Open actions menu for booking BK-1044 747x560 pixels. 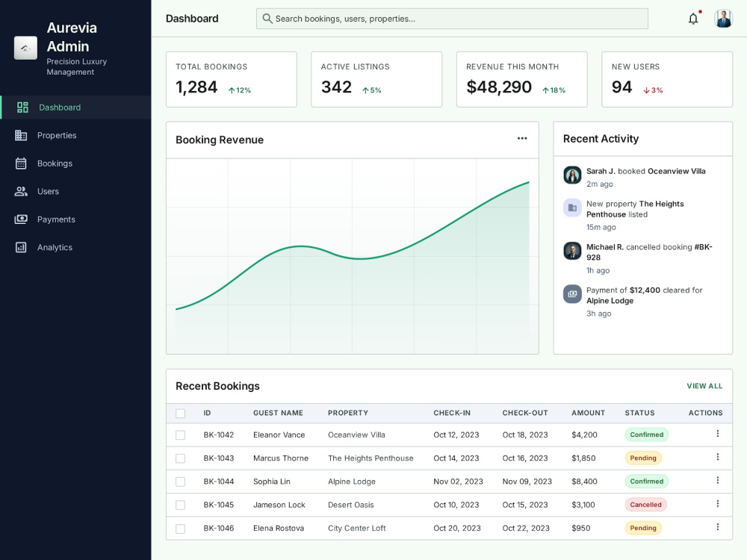(717, 480)
